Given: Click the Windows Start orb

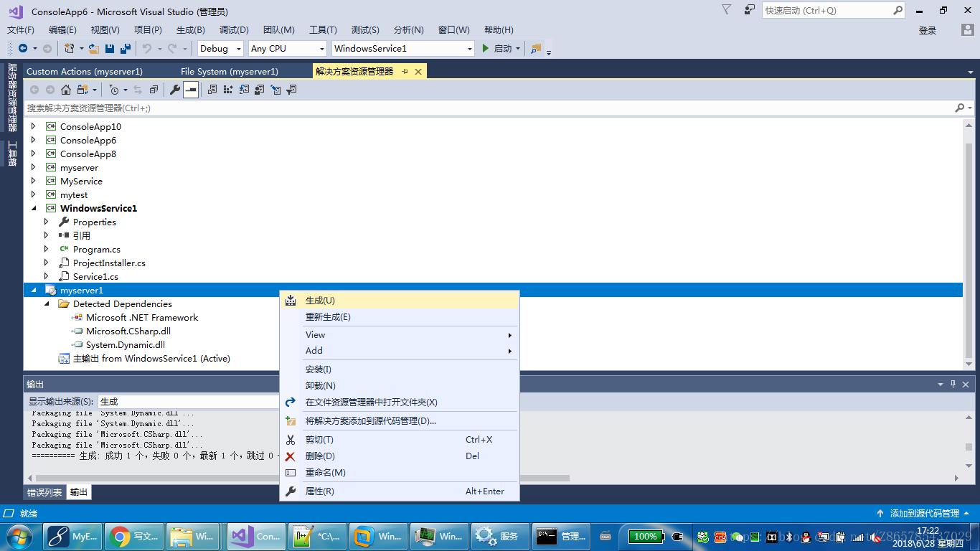Looking at the screenshot, I should [x=18, y=536].
